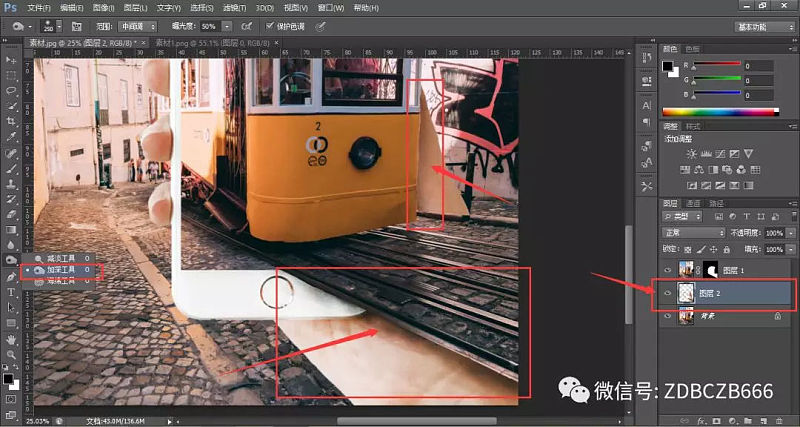Toggle the 保护色调 checkbox
The width and height of the screenshot is (800, 427).
[270, 26]
